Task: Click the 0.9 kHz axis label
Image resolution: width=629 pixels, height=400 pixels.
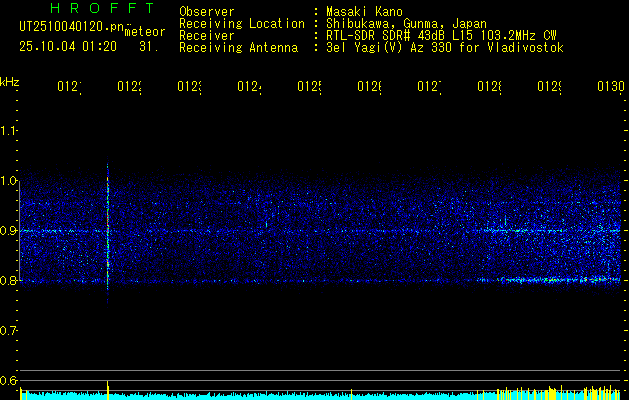Action: pyautogui.click(x=8, y=231)
